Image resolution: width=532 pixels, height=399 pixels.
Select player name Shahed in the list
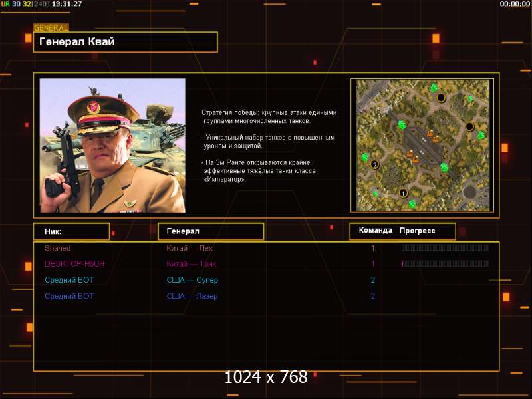[x=57, y=248]
